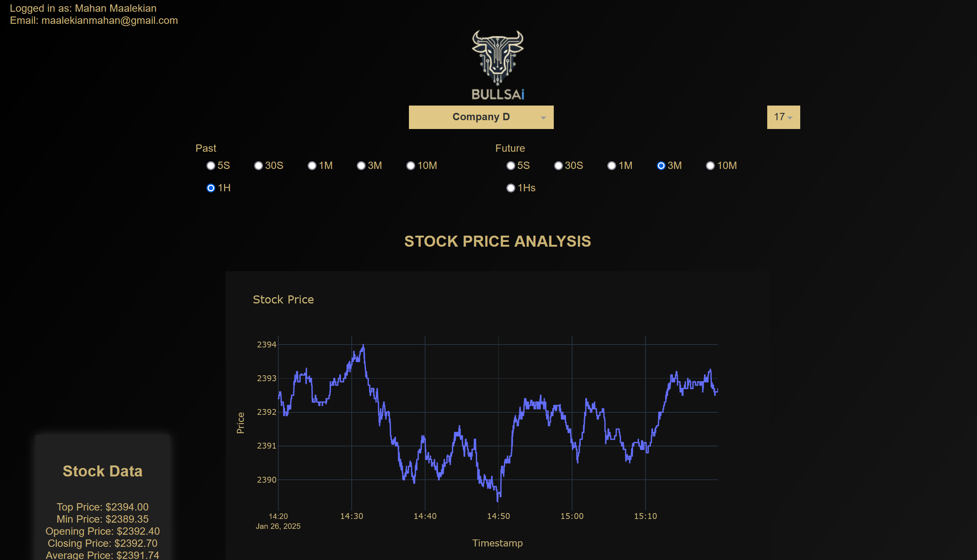Click the price peak near 14:30
This screenshot has height=560, width=977.
363,345
